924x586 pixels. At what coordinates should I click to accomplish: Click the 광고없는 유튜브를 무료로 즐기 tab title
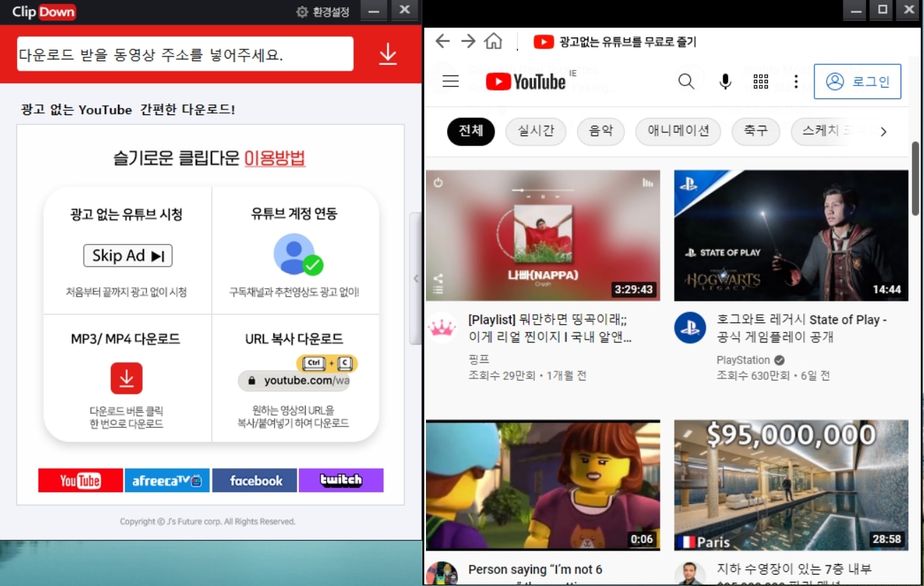tap(628, 42)
